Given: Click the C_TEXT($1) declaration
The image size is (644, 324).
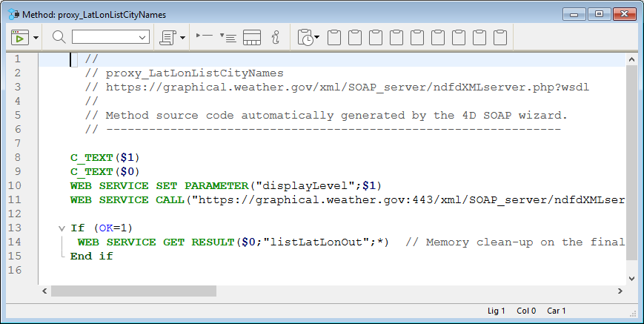Looking at the screenshot, I should pos(105,158).
